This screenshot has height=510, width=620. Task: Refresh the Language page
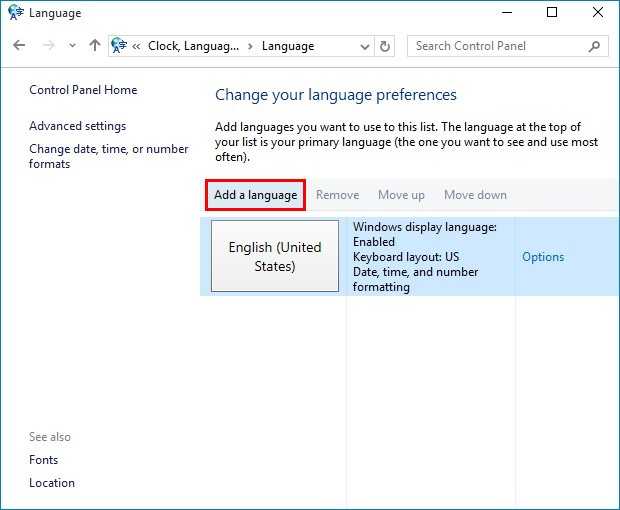click(384, 46)
